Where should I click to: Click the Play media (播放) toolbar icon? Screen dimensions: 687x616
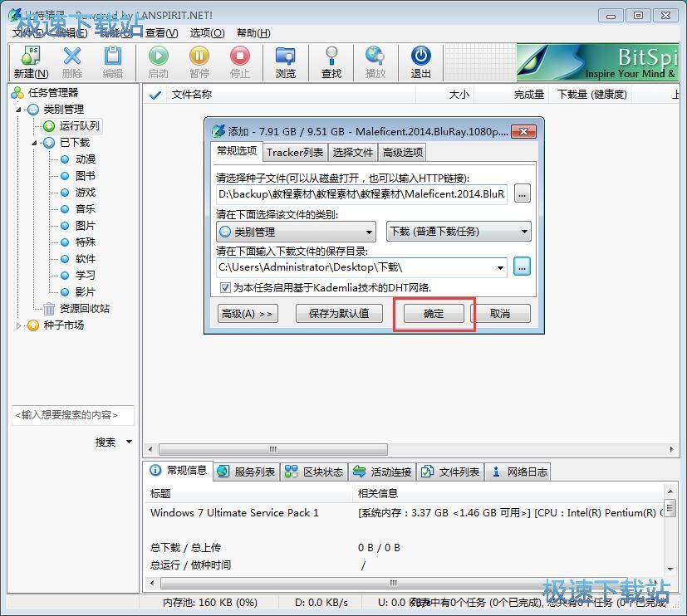375,62
